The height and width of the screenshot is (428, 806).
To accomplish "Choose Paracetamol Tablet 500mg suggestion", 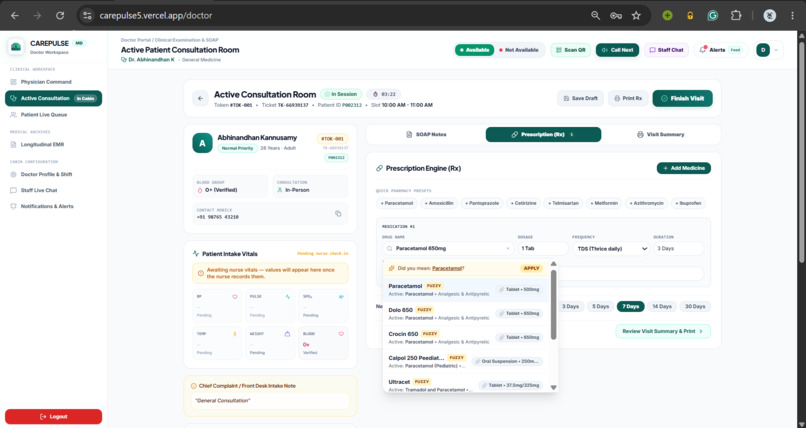I will pyautogui.click(x=465, y=290).
